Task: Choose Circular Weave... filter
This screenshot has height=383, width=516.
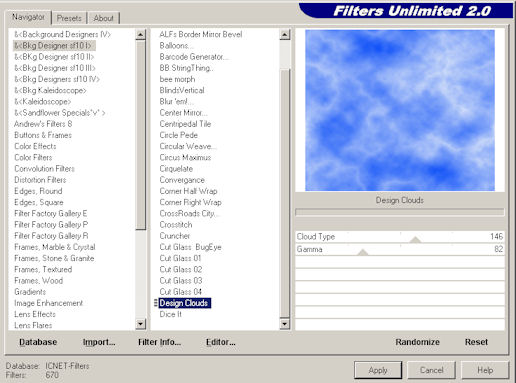Action: 188,146
